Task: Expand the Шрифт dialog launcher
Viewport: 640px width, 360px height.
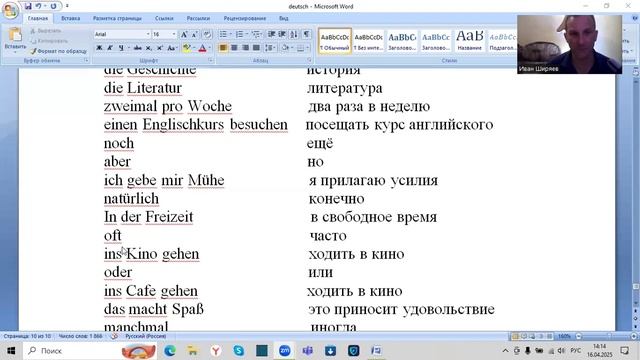Action: click(211, 60)
